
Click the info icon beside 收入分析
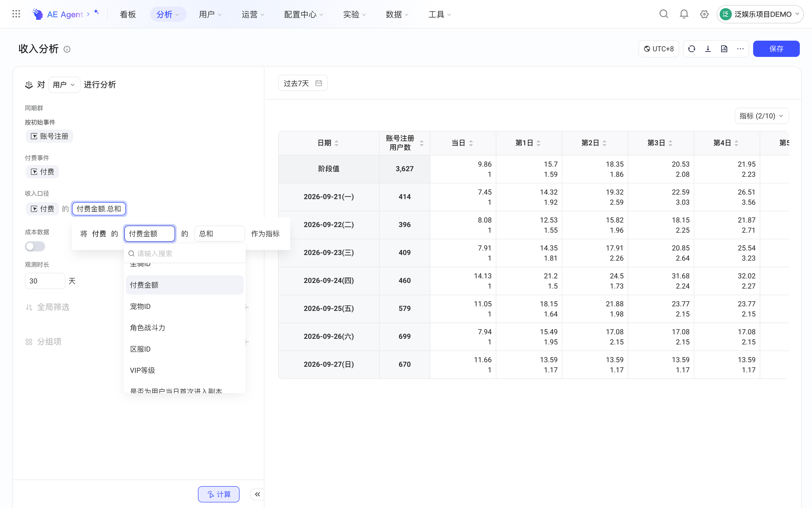[x=67, y=49]
